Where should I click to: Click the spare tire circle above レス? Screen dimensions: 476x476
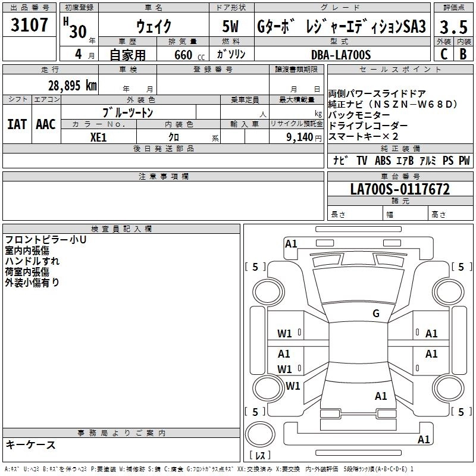pyautogui.click(x=260, y=434)
